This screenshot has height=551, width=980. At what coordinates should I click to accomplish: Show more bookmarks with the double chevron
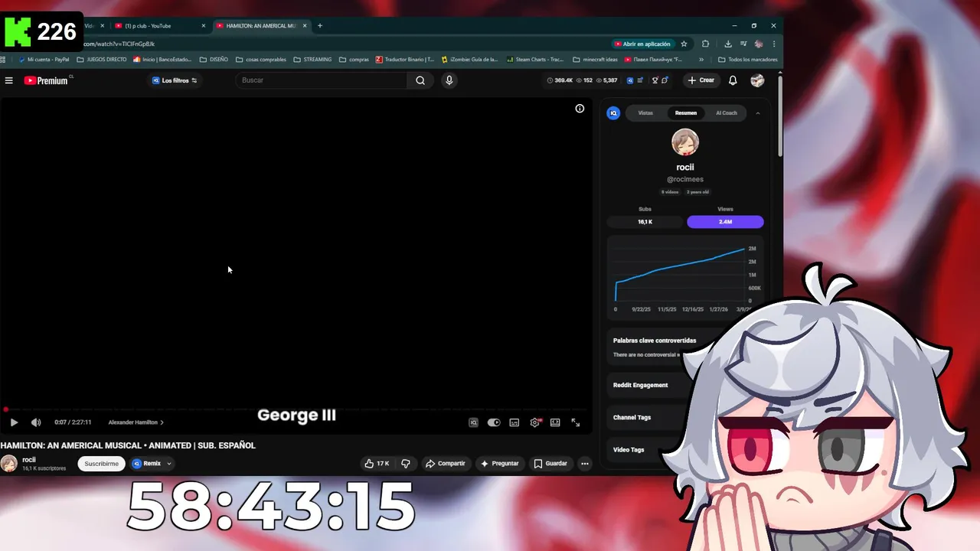pos(701,59)
